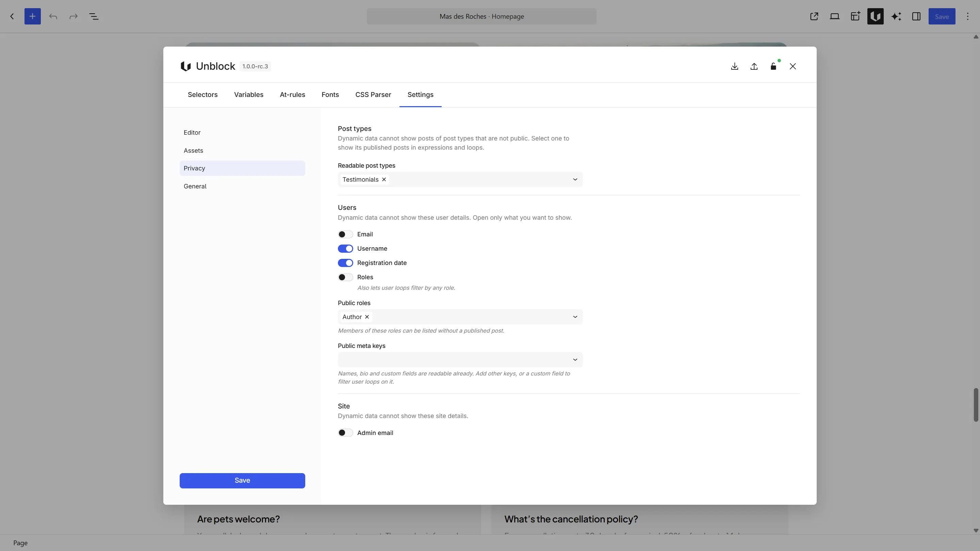Enable the Roles toggle
Image resolution: width=980 pixels, height=551 pixels.
coord(345,277)
